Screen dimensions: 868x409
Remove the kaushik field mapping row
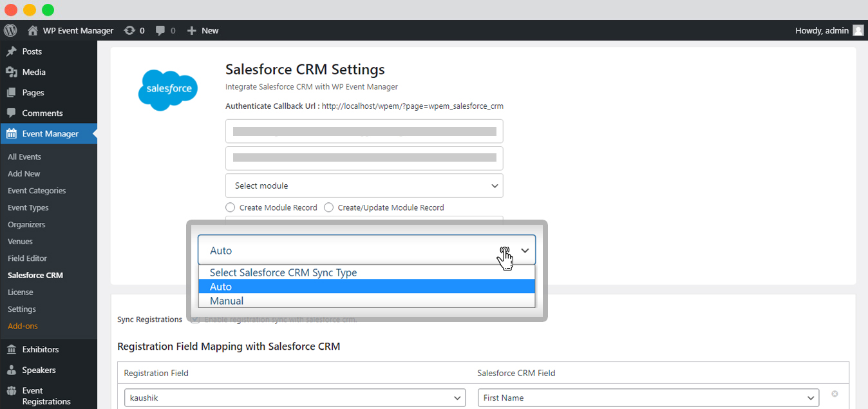pyautogui.click(x=835, y=394)
